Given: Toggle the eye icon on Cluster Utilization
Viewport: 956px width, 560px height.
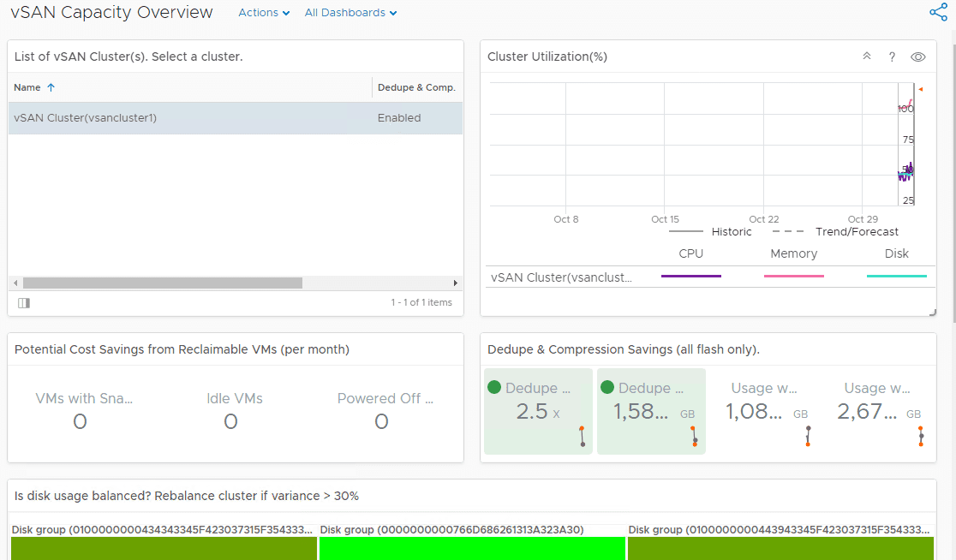Looking at the screenshot, I should 917,56.
